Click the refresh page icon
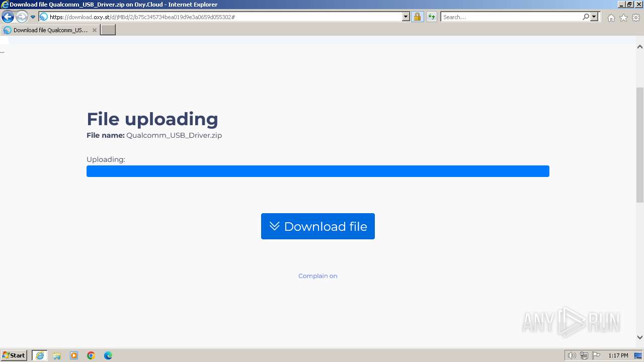This screenshot has width=644, height=362. [432, 17]
